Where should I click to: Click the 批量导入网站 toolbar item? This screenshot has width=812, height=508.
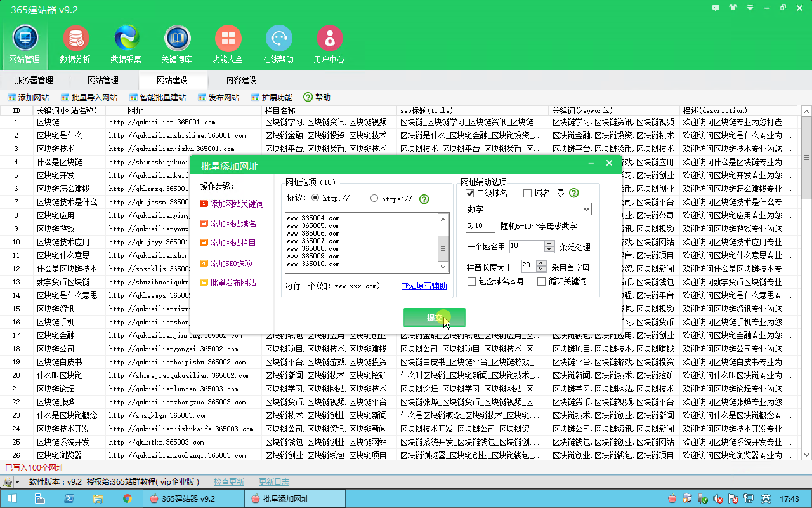click(x=89, y=98)
